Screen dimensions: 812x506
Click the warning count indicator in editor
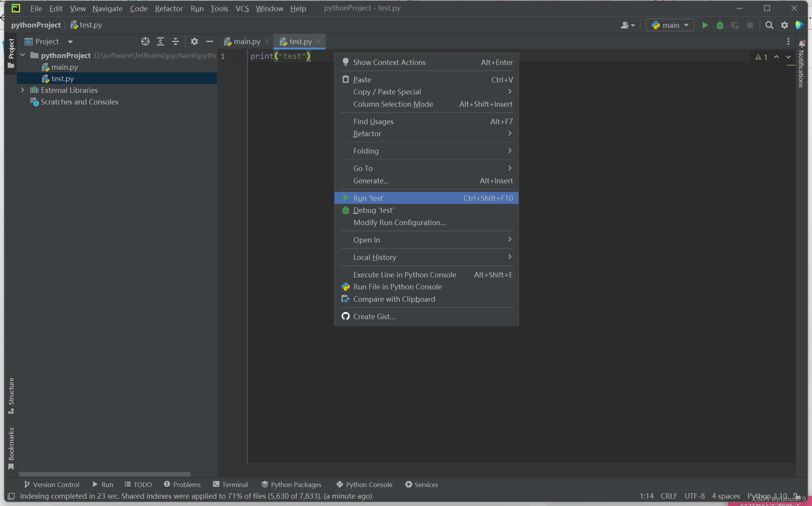761,57
